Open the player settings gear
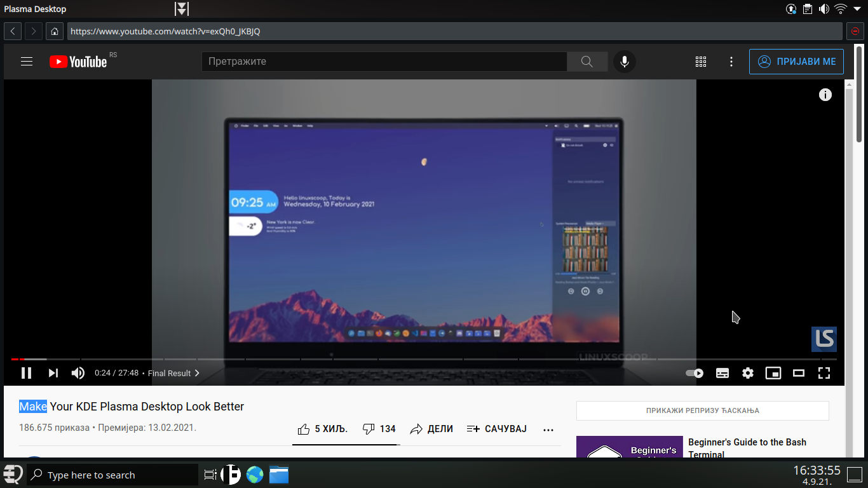Image resolution: width=868 pixels, height=488 pixels. (748, 373)
